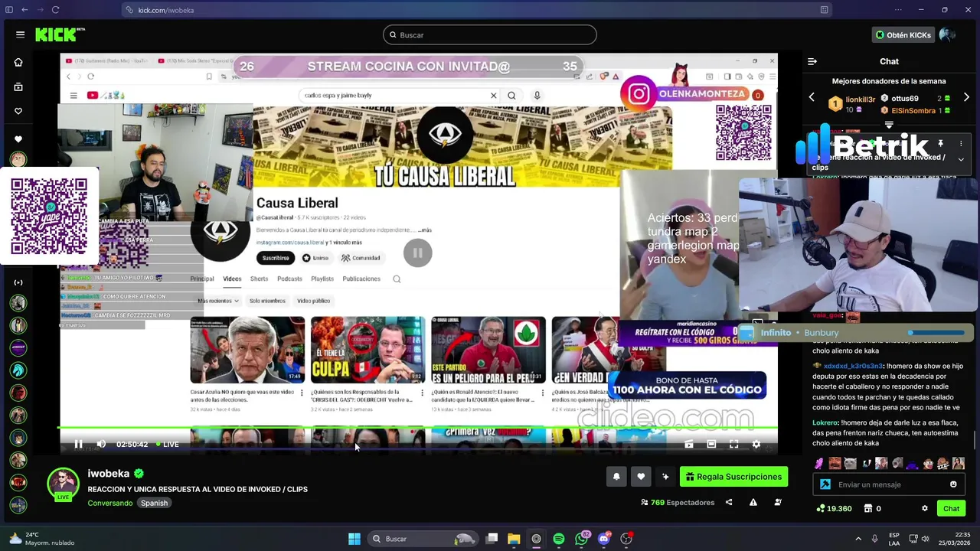Image resolution: width=980 pixels, height=551 pixels.
Task: Toggle the notification bell for iwobeka
Action: coord(616,477)
